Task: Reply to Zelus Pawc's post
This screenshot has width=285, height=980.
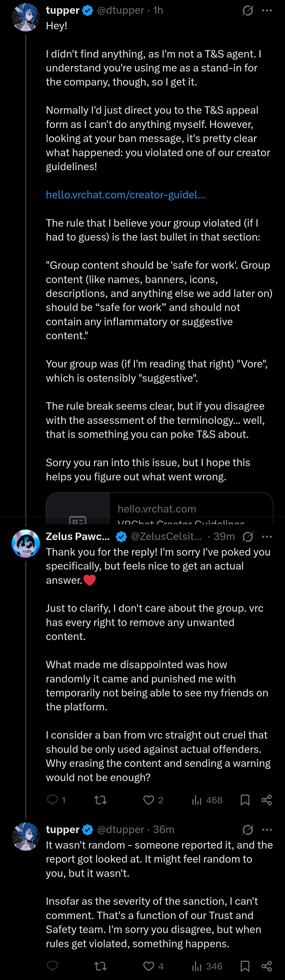Action: (52, 800)
